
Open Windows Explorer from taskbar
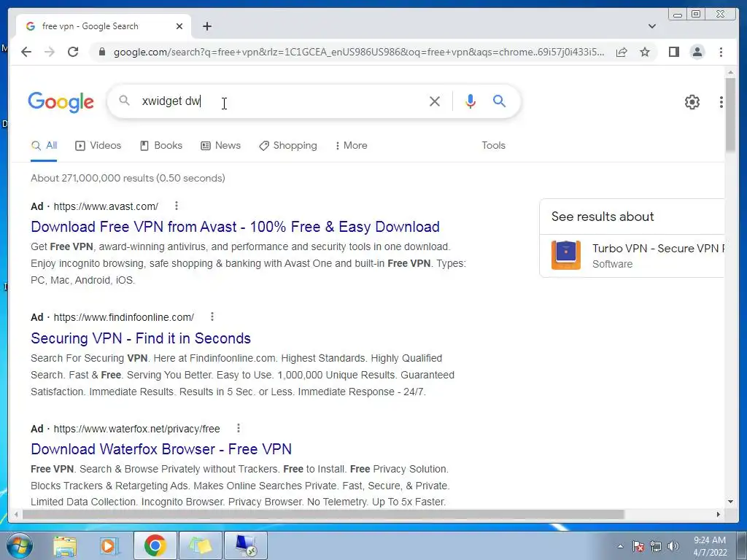(x=64, y=545)
